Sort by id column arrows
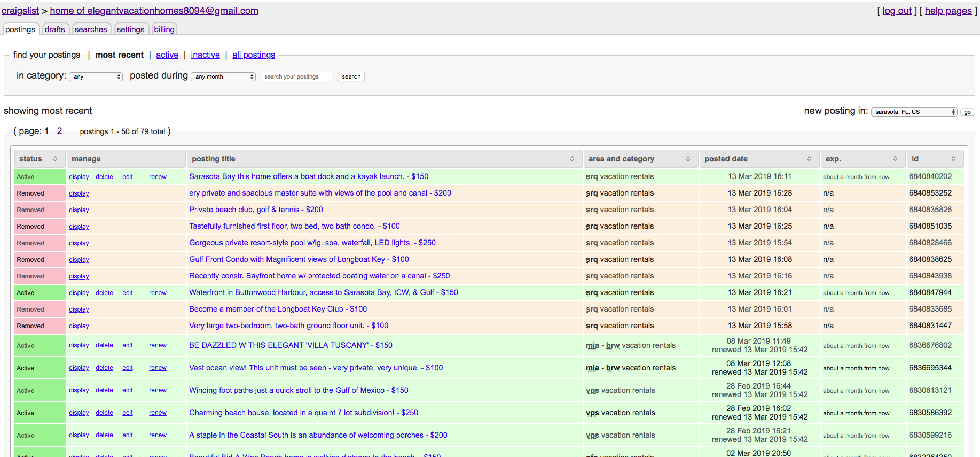This screenshot has height=457, width=980. pos(953,159)
